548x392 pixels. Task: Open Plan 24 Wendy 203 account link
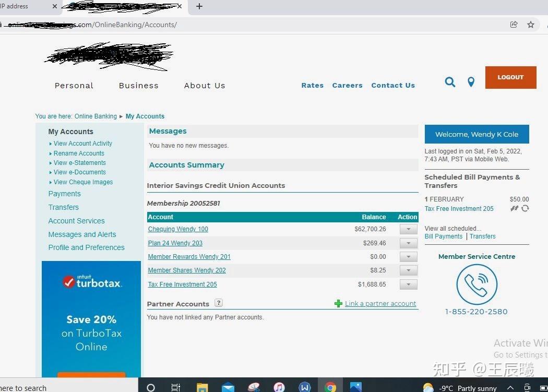tap(175, 243)
